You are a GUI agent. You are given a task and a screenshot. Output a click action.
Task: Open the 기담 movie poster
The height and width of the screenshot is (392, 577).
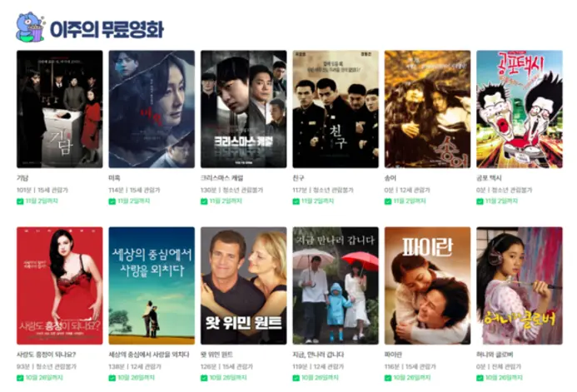(x=60, y=109)
